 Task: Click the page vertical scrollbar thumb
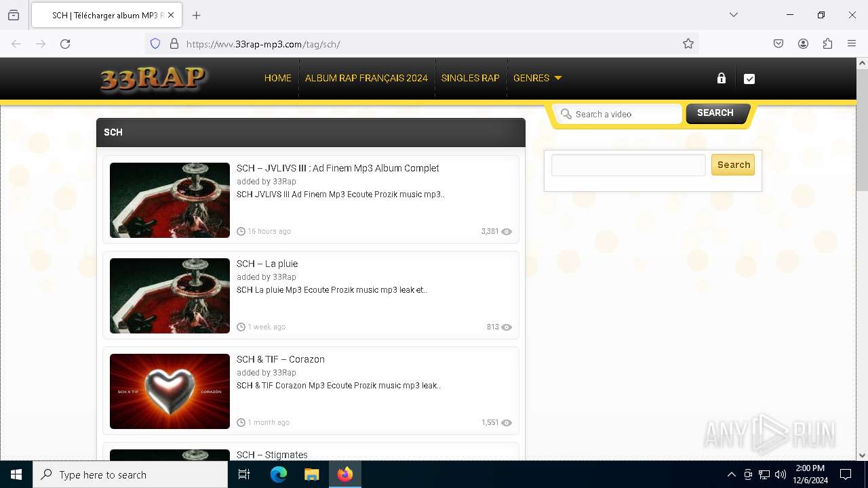pyautogui.click(x=862, y=129)
